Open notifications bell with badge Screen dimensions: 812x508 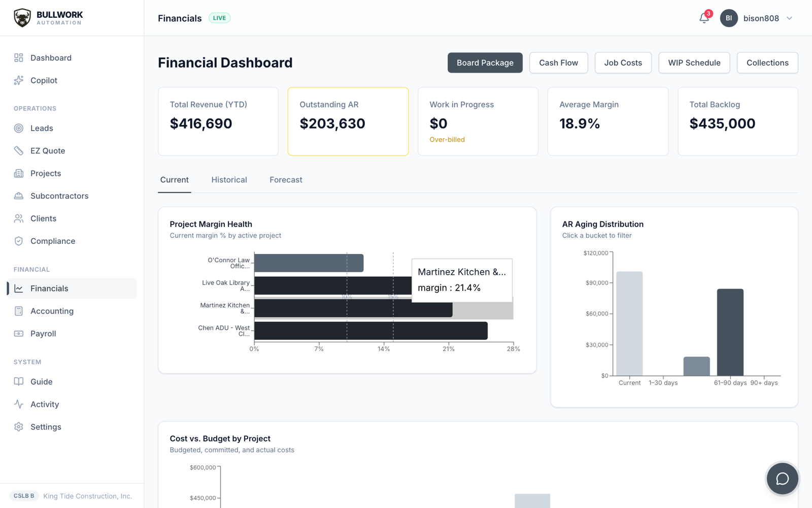tap(704, 18)
